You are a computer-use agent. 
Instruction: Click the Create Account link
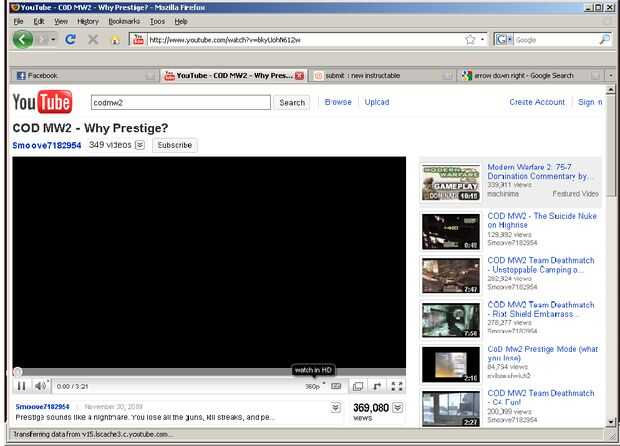tap(537, 102)
